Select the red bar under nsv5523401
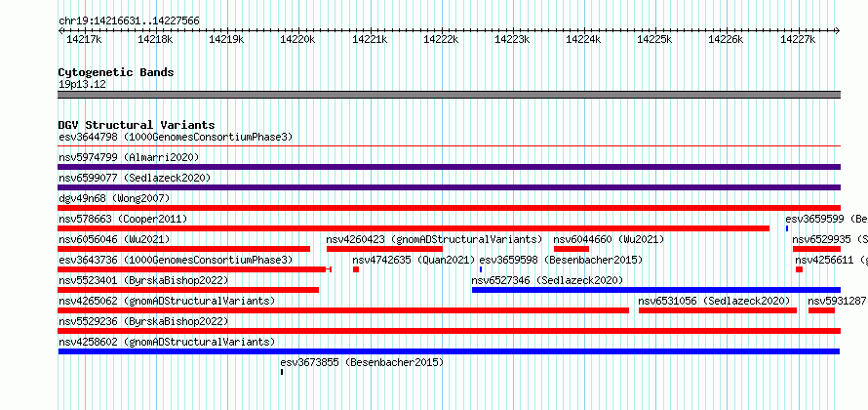The width and height of the screenshot is (868, 410). [188, 290]
